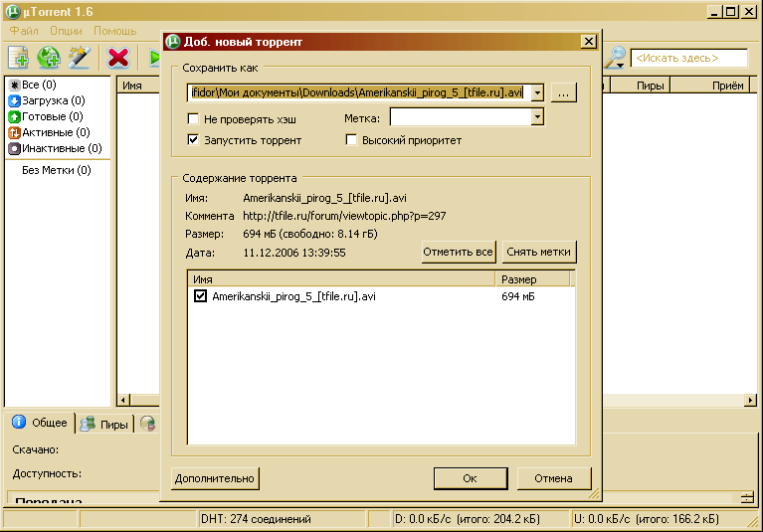This screenshot has height=532, width=763.
Task: Click the panel toggle icon at bottom right
Action: click(x=747, y=497)
